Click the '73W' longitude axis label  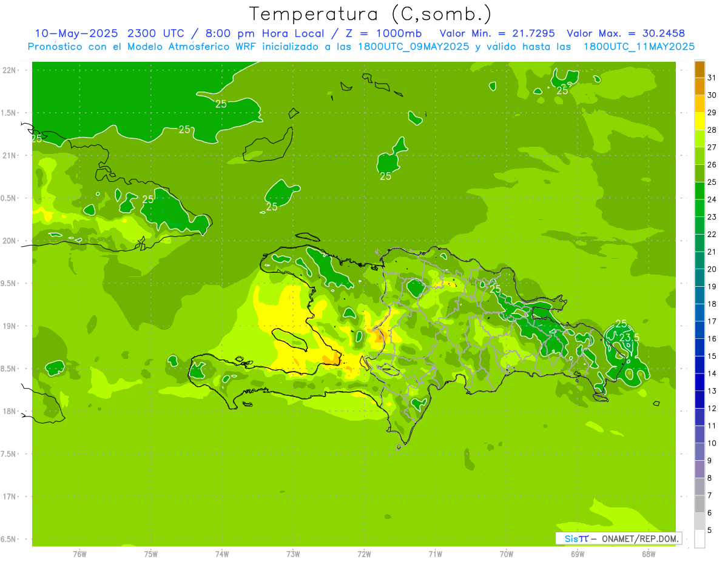pyautogui.click(x=293, y=554)
